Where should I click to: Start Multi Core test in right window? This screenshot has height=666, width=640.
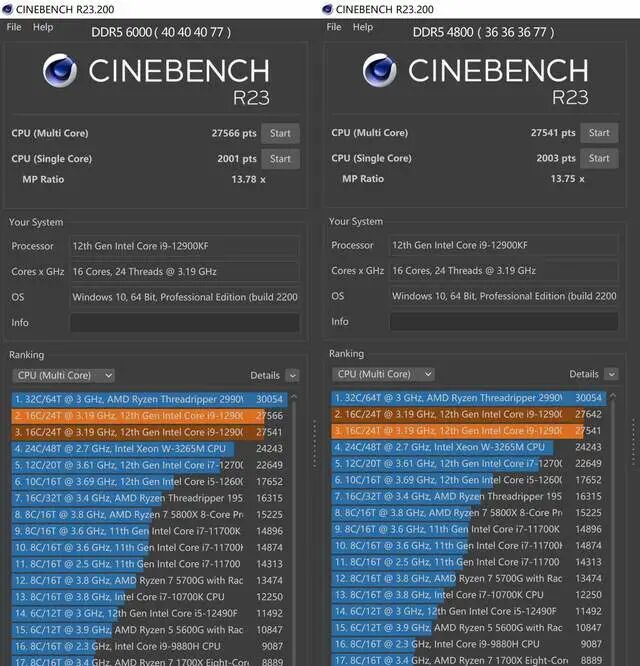pos(599,133)
